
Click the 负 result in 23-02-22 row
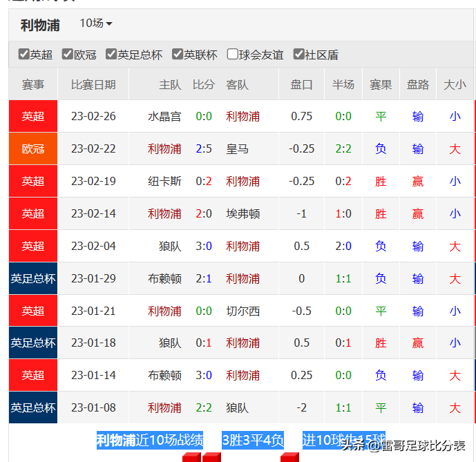(381, 149)
